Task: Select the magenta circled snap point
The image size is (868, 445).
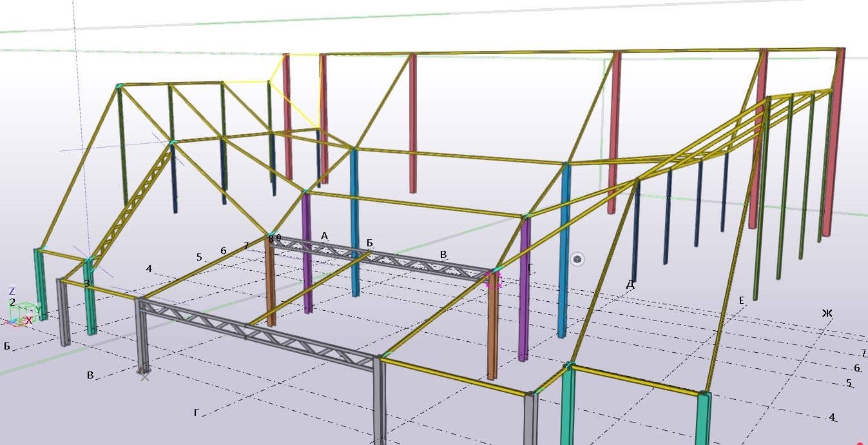Action: (x=494, y=279)
